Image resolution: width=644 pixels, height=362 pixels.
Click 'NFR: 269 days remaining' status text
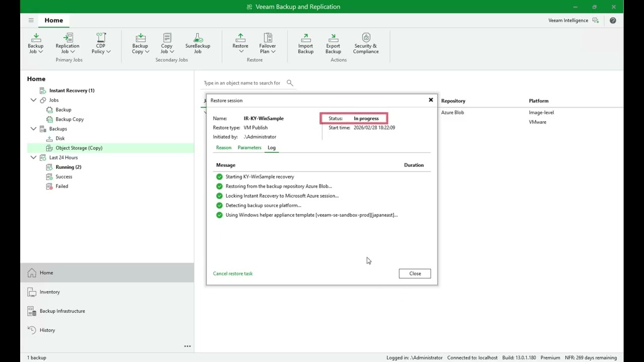pyautogui.click(x=591, y=357)
